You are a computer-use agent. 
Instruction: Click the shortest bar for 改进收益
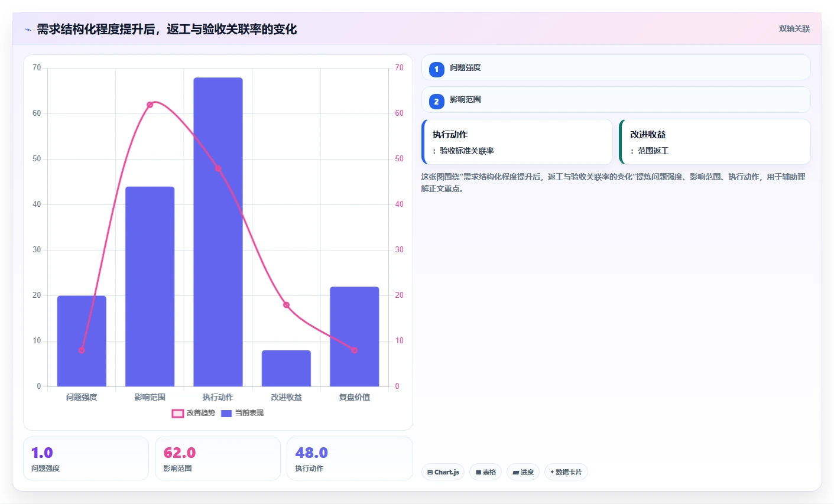[286, 368]
